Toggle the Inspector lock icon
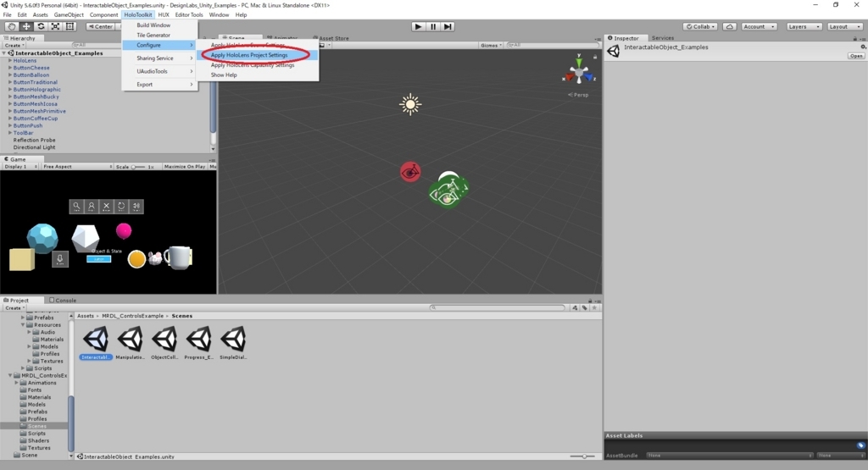The height and width of the screenshot is (470, 868). click(x=855, y=38)
